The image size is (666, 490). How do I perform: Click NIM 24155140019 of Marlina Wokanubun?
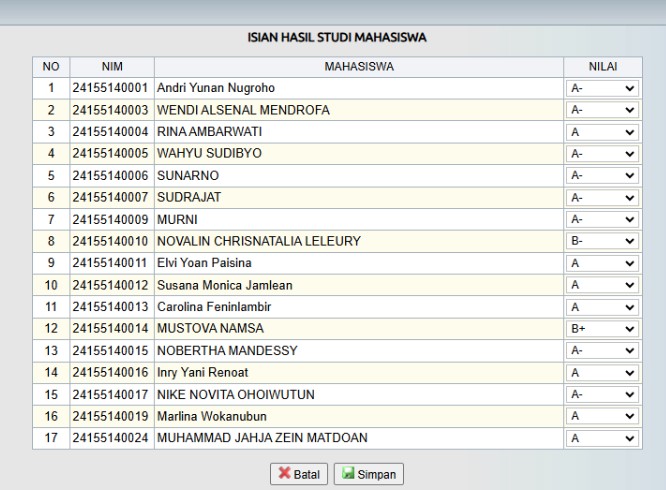[x=111, y=415]
